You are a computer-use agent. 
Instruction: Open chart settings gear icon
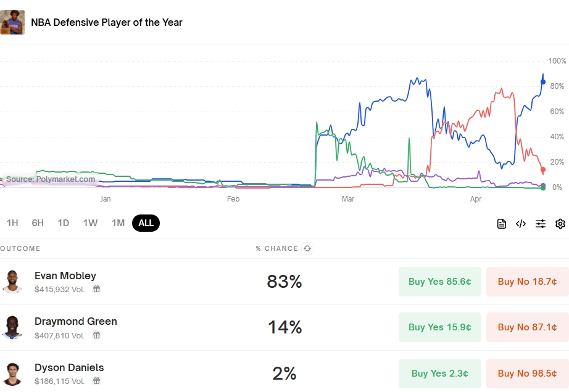[560, 224]
